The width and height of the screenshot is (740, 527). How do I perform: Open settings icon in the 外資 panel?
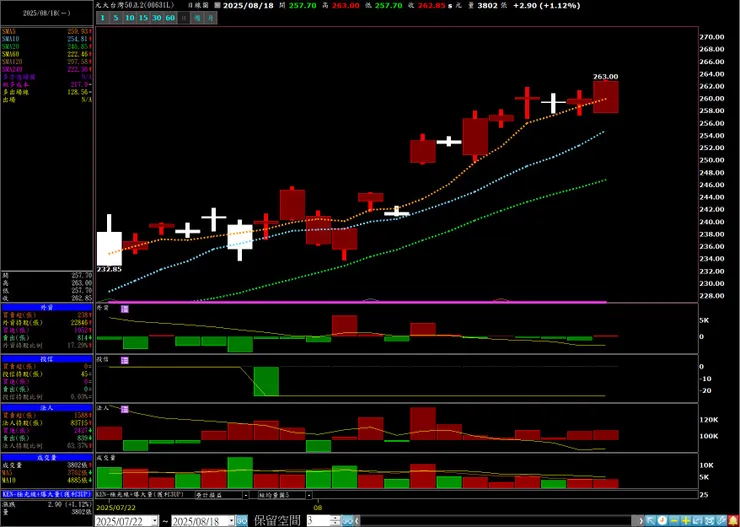coord(125,309)
